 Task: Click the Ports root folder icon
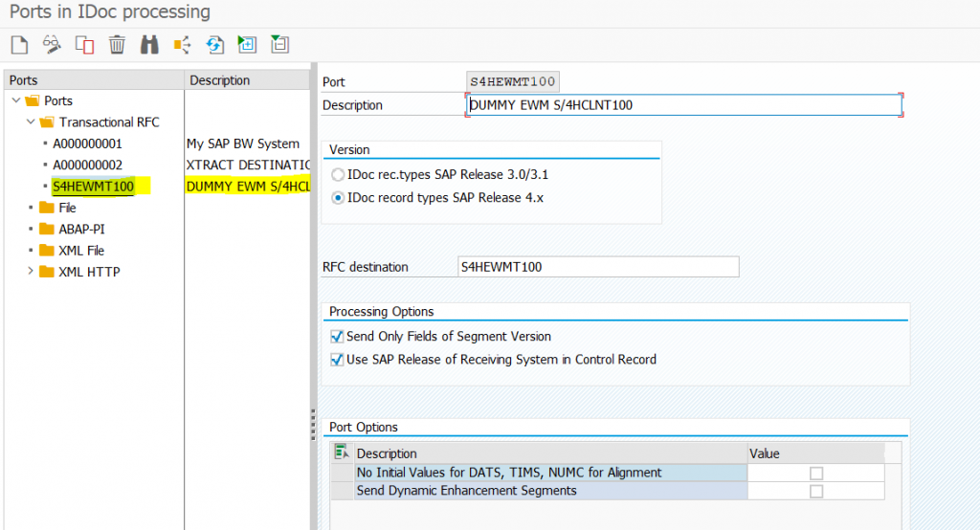click(x=33, y=100)
